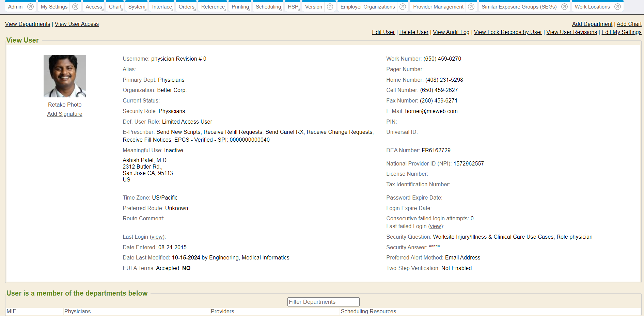Click the arrow icon beside Admin tab
644x316 pixels.
pyautogui.click(x=30, y=7)
